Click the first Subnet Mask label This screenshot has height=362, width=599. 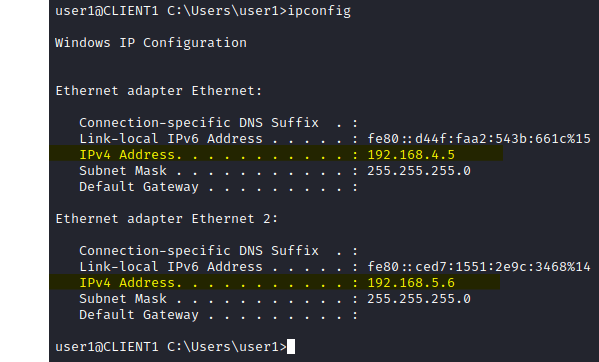123,171
